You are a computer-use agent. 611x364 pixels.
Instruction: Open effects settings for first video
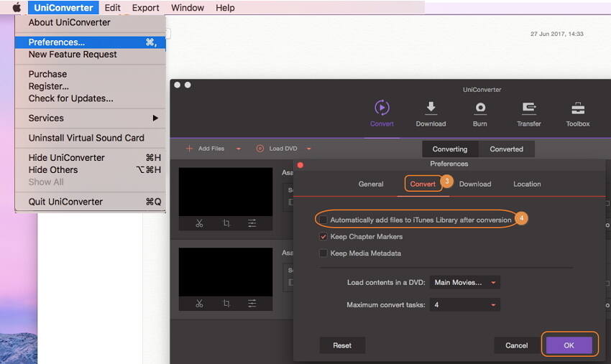point(252,223)
